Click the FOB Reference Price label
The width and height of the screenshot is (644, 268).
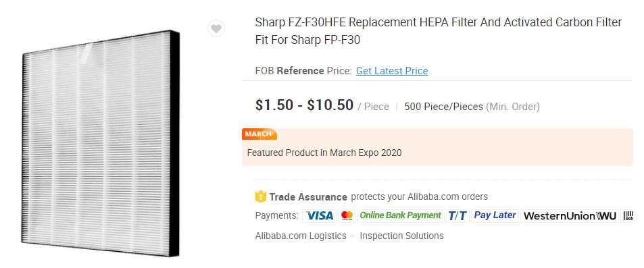pos(303,71)
